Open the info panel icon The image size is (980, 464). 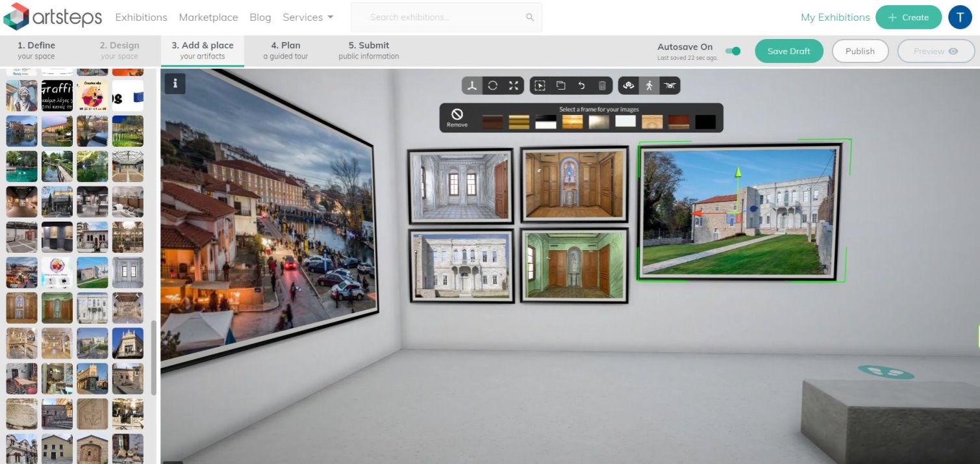coord(175,83)
